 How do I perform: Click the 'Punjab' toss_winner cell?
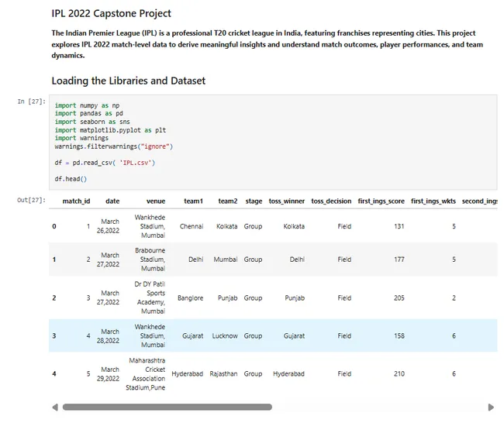click(295, 298)
